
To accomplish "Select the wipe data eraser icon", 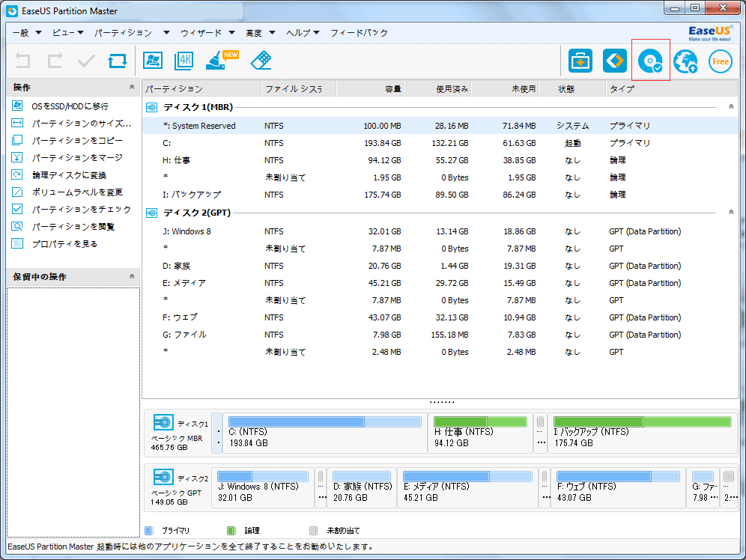I will click(x=261, y=61).
